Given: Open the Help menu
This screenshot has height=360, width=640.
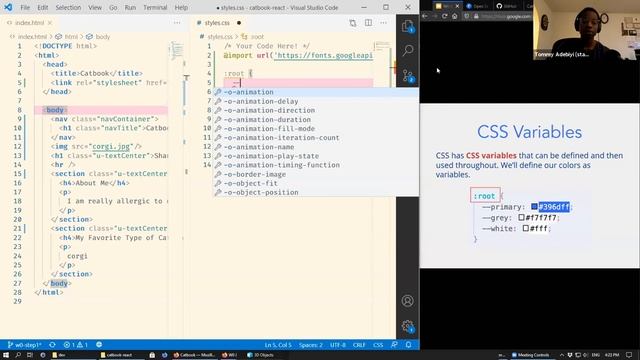Looking at the screenshot, I should (181, 7).
